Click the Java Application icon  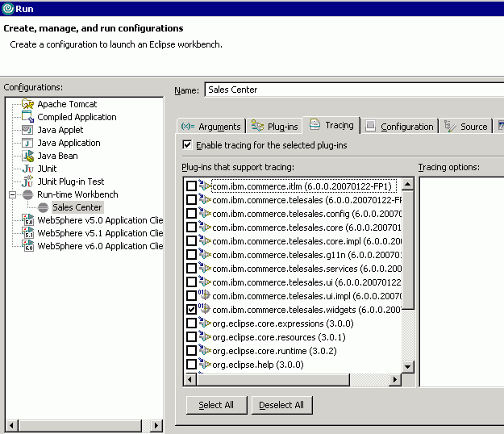tap(27, 143)
